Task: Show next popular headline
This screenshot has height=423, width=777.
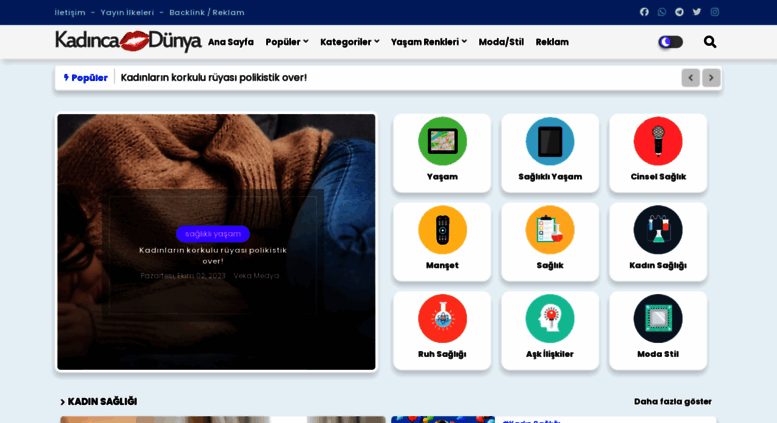Action: [x=711, y=78]
